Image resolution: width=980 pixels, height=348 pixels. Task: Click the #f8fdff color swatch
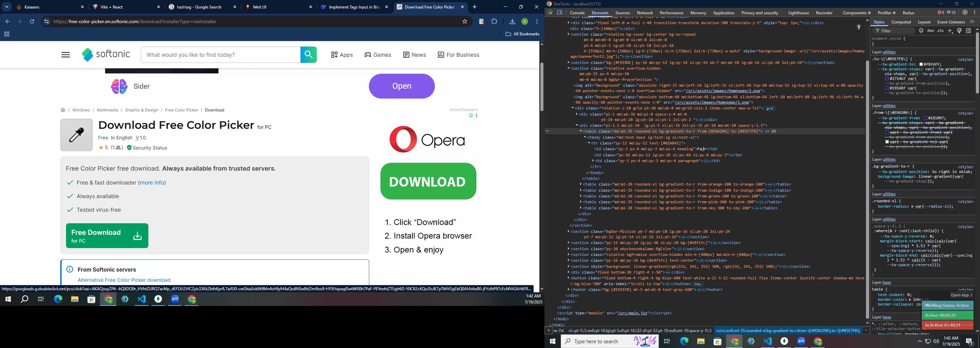(921, 65)
